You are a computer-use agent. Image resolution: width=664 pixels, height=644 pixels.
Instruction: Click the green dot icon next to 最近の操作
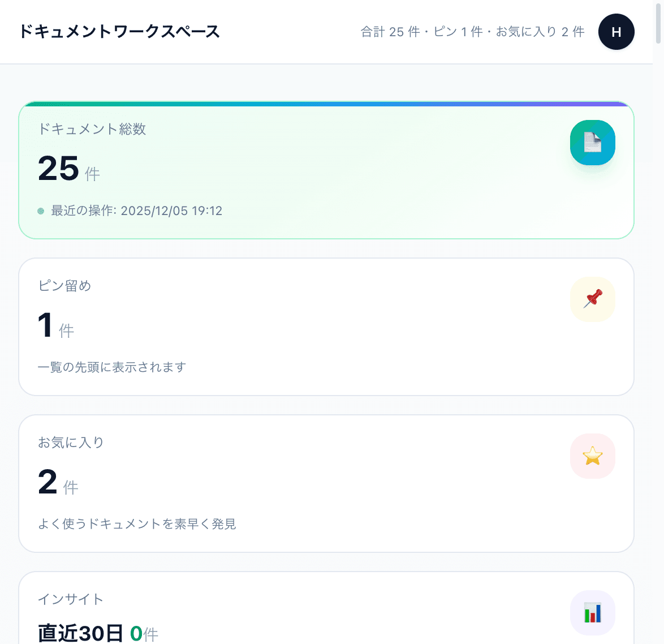(x=41, y=211)
